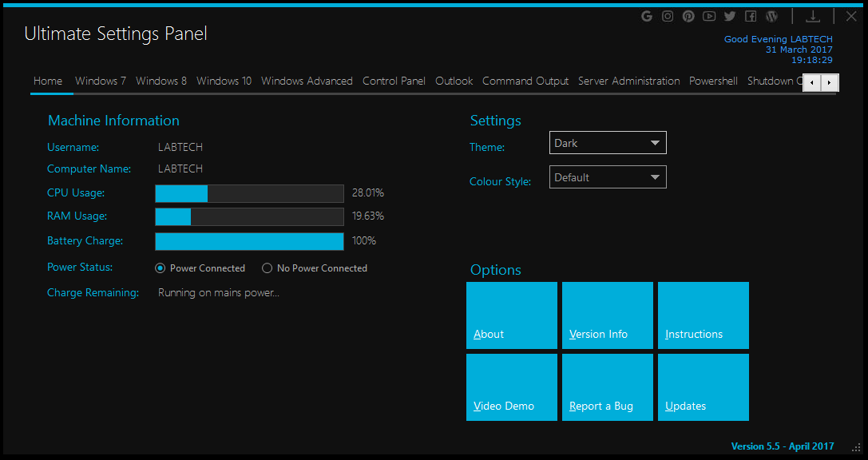Select the Power Connected radio button
This screenshot has width=868, height=460.
[x=161, y=268]
